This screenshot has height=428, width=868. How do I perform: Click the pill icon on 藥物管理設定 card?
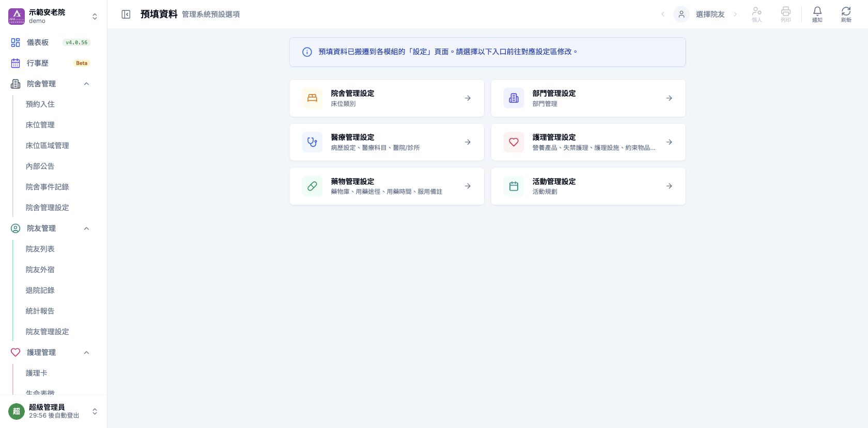312,186
